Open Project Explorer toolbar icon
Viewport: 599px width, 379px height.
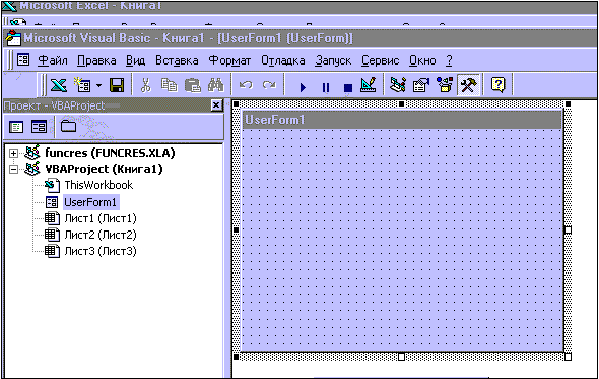click(x=398, y=85)
